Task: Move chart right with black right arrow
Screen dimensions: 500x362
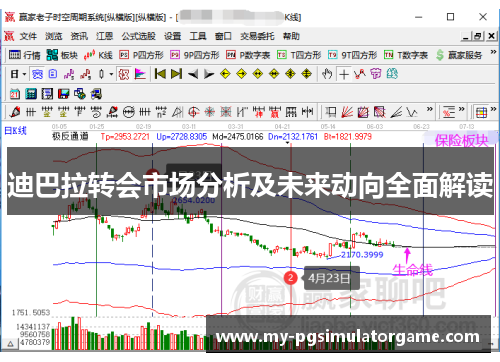Action: tap(209, 74)
